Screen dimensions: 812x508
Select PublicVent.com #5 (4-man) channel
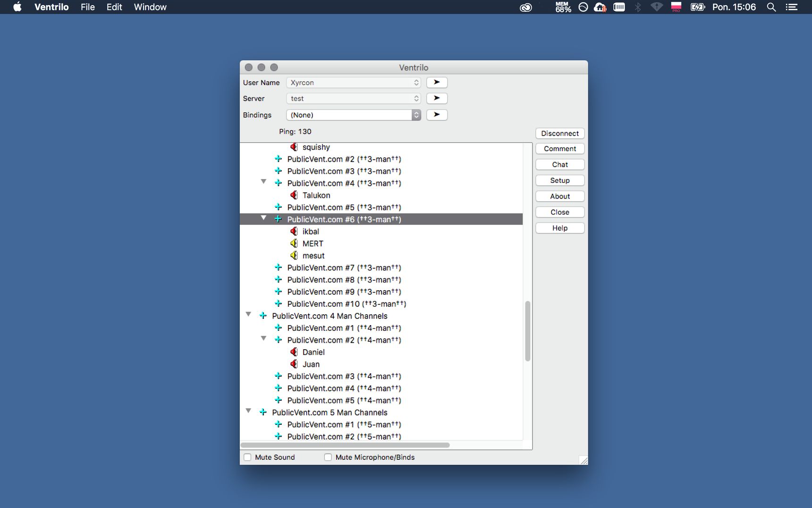tap(344, 400)
